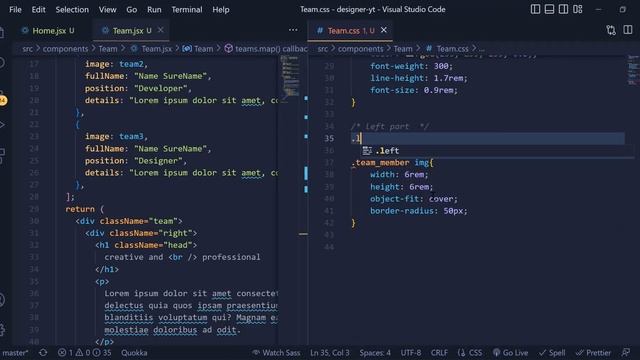
Task: Click line number 35 in Team.css
Action: (x=329, y=138)
